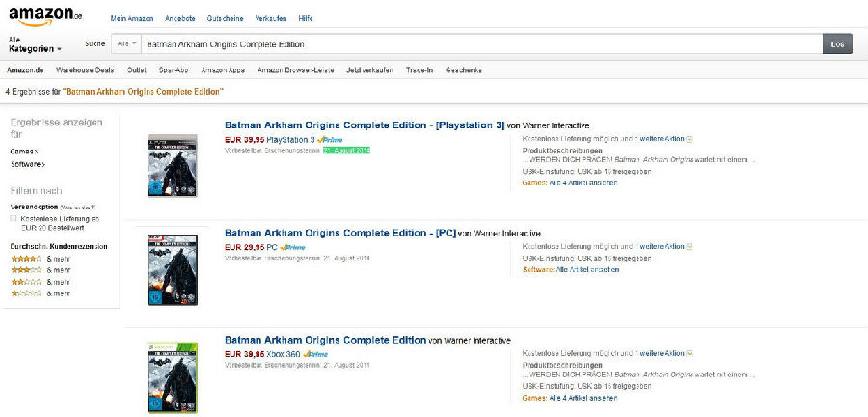
Task: Expand '1 weitere Aktion' for Xbox 360 result
Action: point(664,353)
